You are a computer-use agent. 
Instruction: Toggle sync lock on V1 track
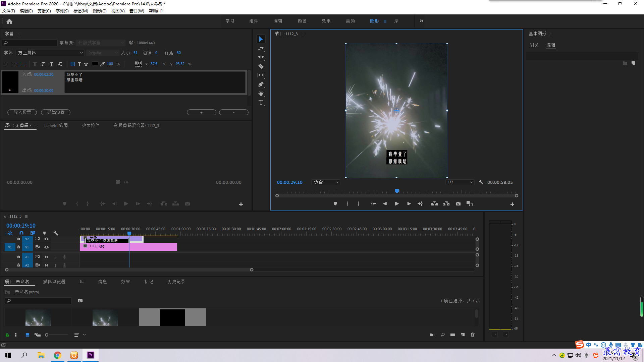[38, 247]
